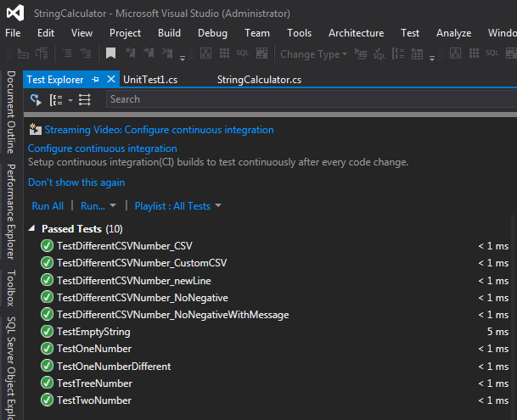Open the Build menu
This screenshot has width=517, height=420.
click(x=169, y=33)
